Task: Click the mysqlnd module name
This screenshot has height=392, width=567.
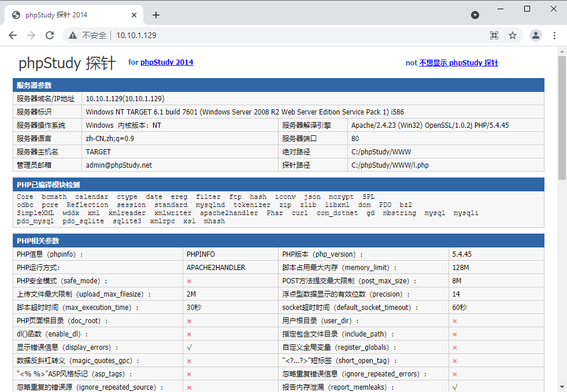Action: [210, 205]
